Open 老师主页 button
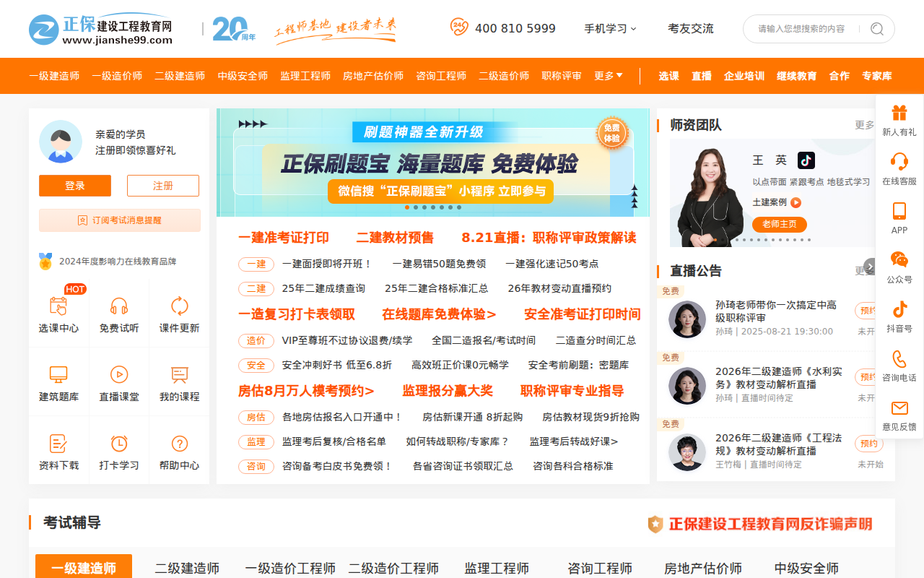Screen dimensions: 924x578 (780, 224)
